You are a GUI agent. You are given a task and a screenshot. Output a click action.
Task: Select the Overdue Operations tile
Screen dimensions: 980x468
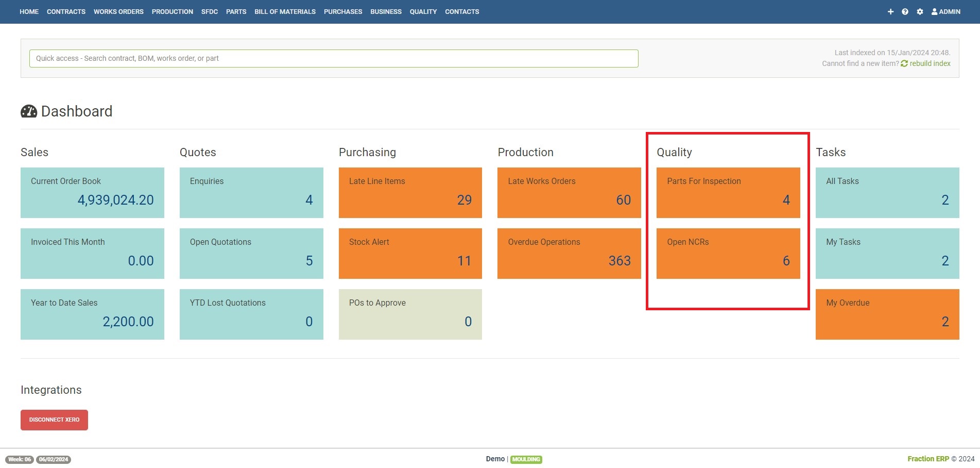coord(569,254)
